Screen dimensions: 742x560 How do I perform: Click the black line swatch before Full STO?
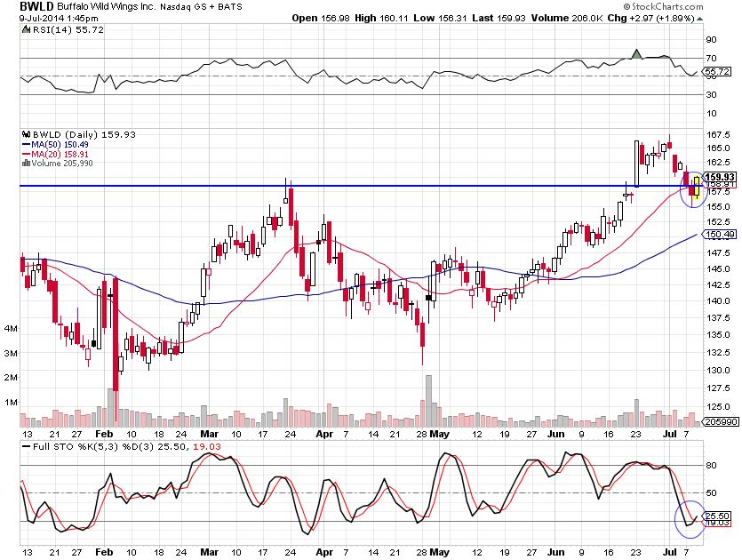coord(26,446)
